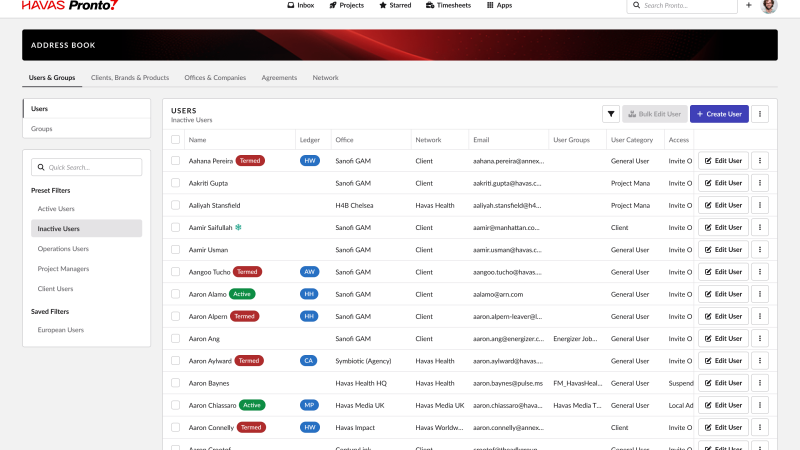Click the MP ledger badge for Aaron Chiassaro
The image size is (800, 450).
click(x=309, y=405)
